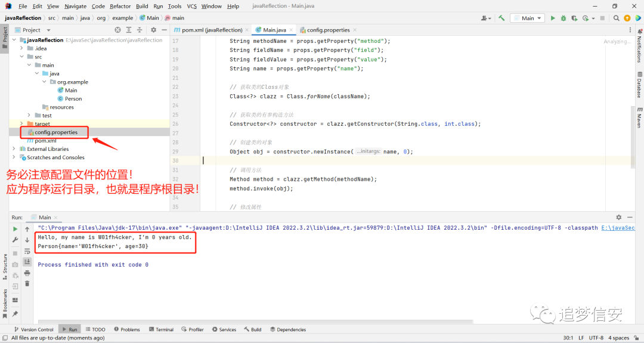Open the Terminal tool window
The height and width of the screenshot is (343, 644).
tap(161, 329)
